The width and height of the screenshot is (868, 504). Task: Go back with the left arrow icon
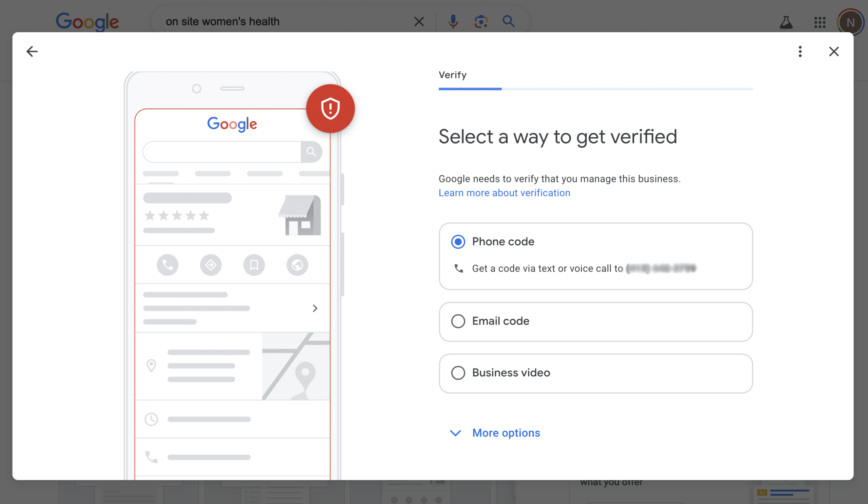[x=32, y=51]
